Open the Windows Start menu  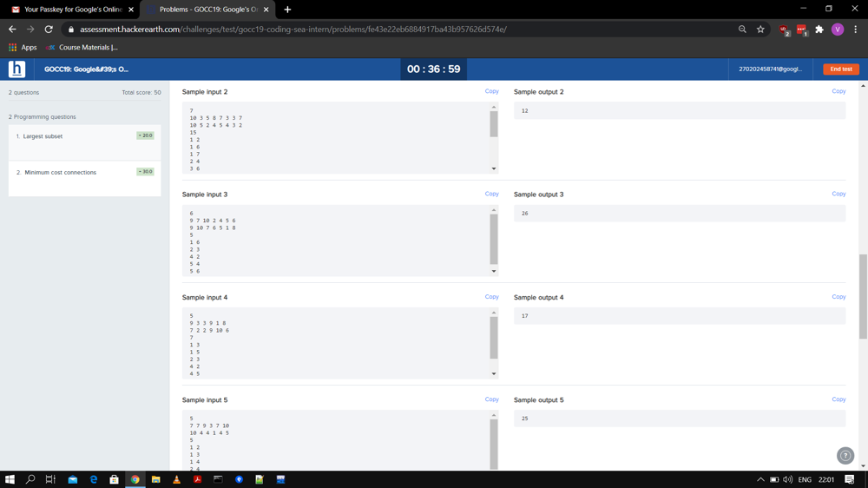tap(10, 479)
